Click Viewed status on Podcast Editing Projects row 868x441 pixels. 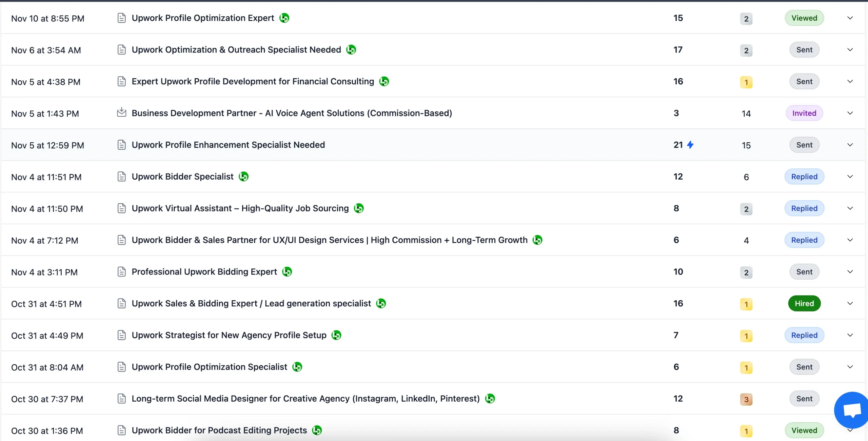pyautogui.click(x=804, y=430)
